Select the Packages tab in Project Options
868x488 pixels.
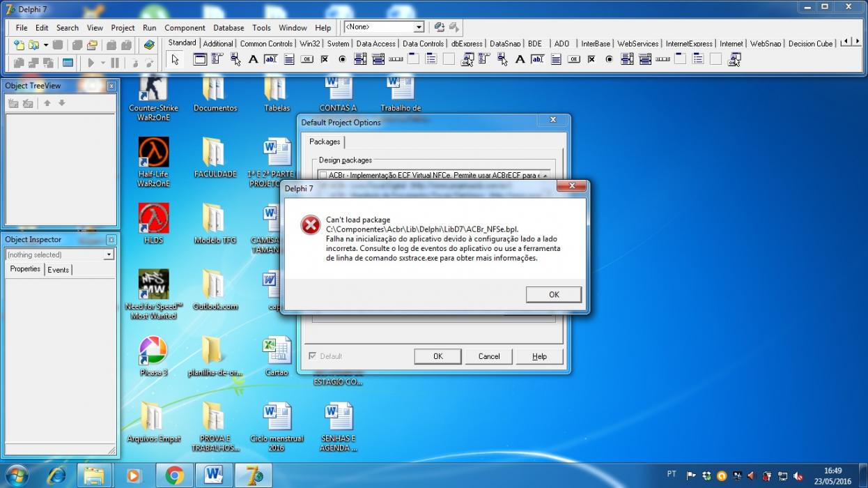[325, 142]
